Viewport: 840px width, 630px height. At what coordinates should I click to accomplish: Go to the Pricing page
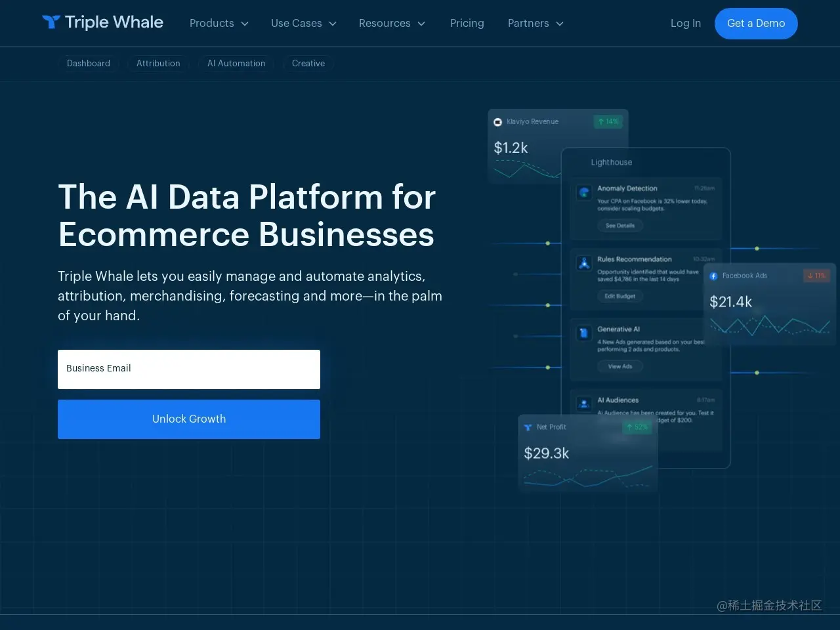pos(467,23)
